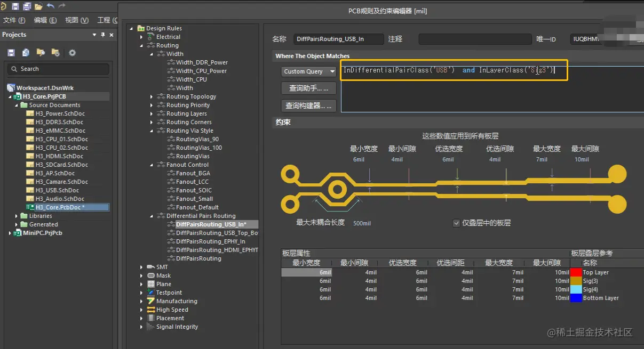Open the Projects panel dropdown arrow

94,35
